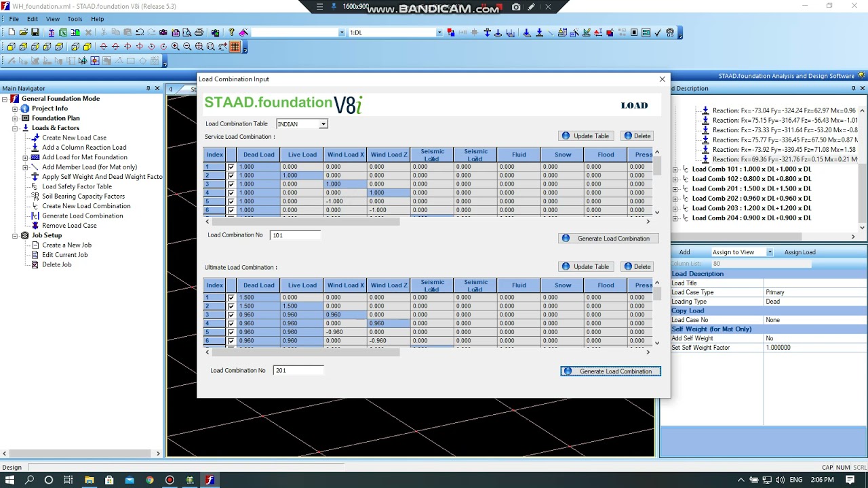Open File Explorer from the taskbar
Viewport: 868px width, 488px height.
(x=89, y=480)
